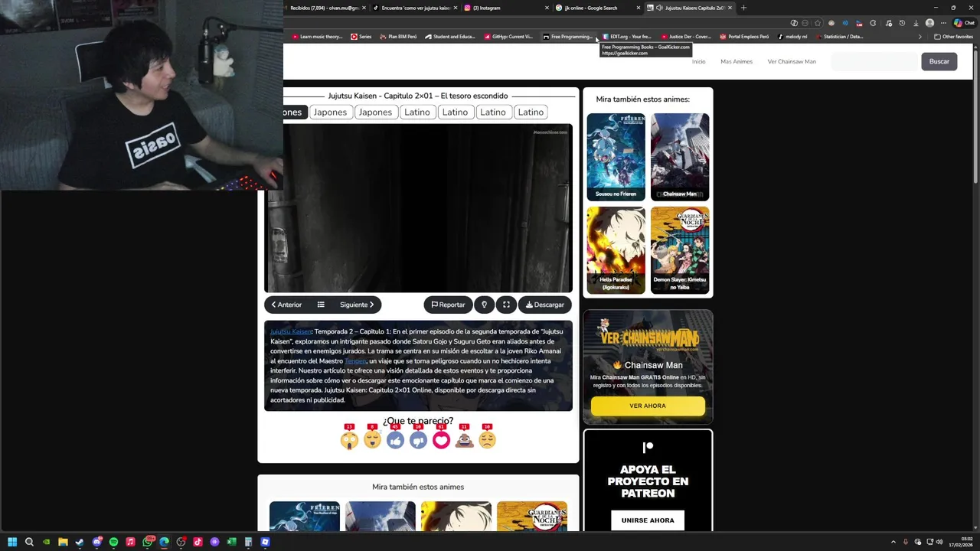Go to the previous episode with Anterior
The height and width of the screenshot is (551, 980).
(286, 305)
